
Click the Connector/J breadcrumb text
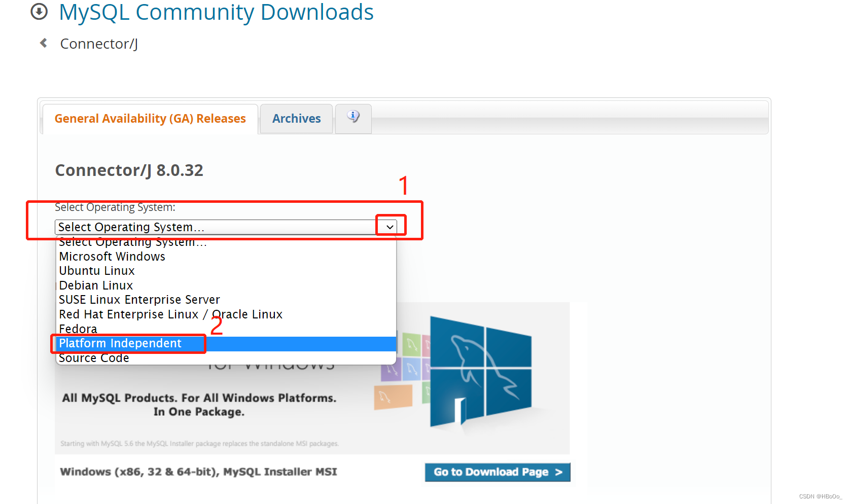[99, 44]
